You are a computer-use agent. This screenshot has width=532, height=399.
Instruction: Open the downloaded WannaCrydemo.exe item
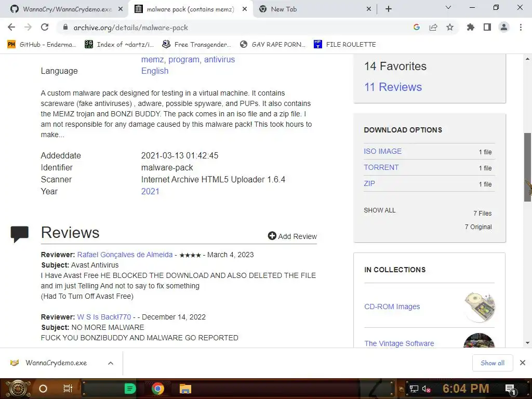(56, 363)
